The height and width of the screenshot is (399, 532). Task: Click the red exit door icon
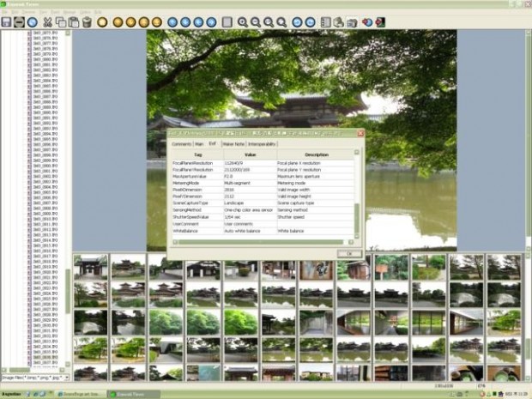coord(380,22)
